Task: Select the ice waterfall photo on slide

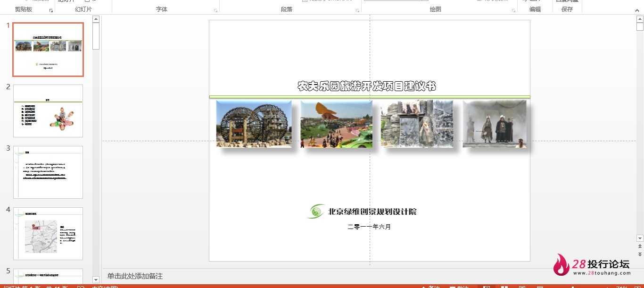Action: tap(417, 124)
